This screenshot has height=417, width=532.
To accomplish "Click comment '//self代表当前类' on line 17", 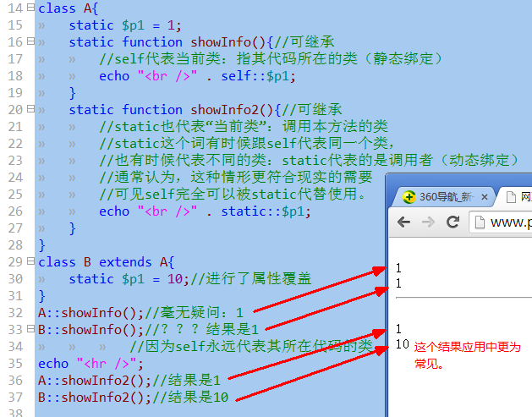I will (x=160, y=58).
